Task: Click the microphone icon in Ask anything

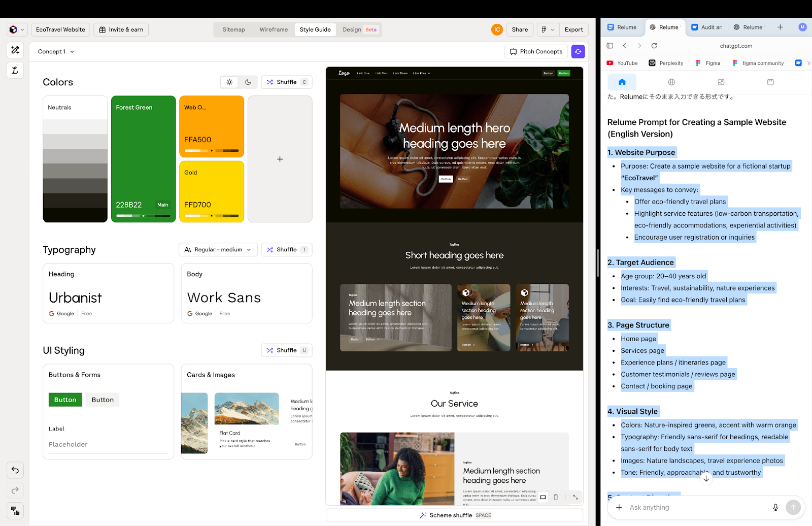Action: click(775, 507)
